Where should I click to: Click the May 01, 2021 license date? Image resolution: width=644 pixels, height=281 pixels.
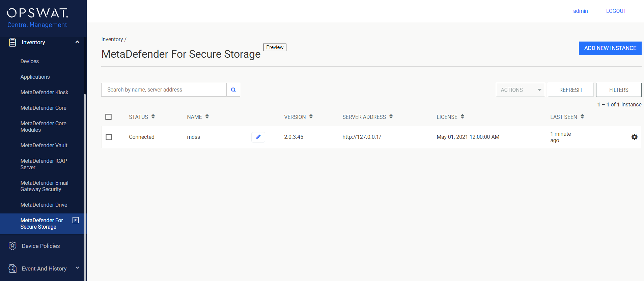(x=468, y=137)
